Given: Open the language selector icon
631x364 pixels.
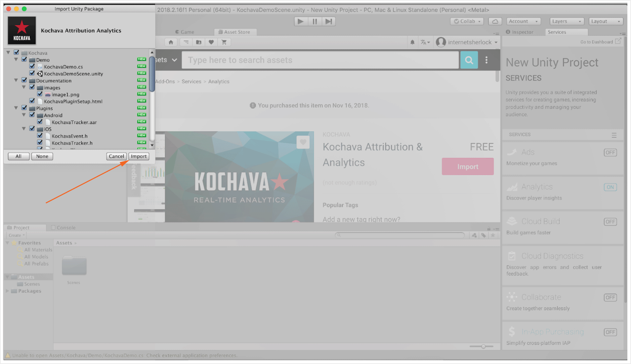Looking at the screenshot, I should 425,42.
